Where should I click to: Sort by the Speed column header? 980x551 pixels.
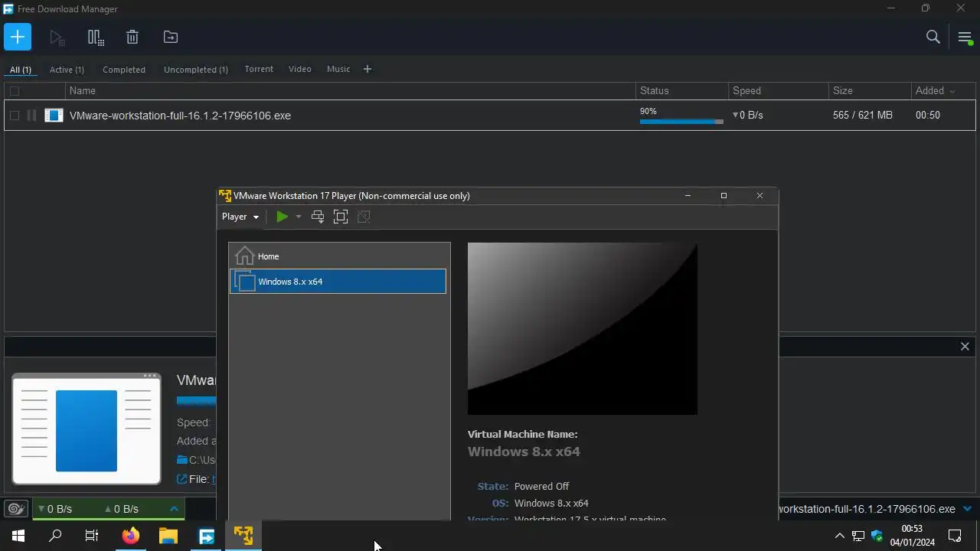[779, 91]
